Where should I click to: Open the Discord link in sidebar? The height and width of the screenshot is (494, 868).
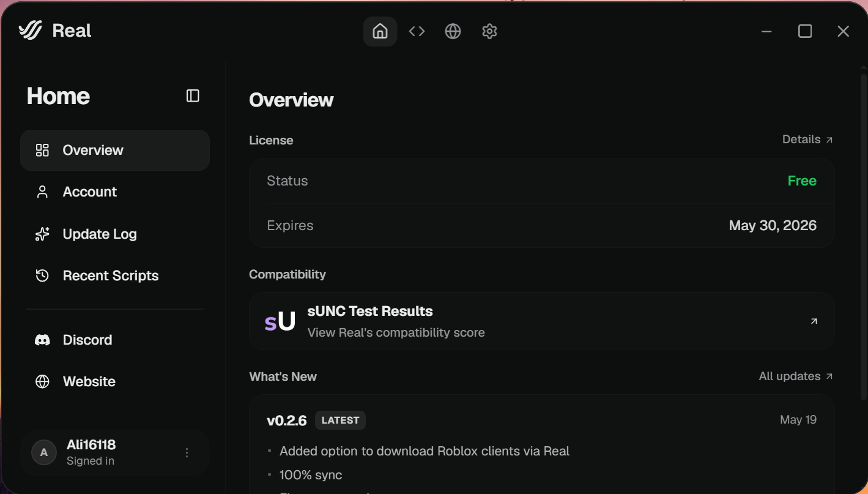pyautogui.click(x=115, y=340)
